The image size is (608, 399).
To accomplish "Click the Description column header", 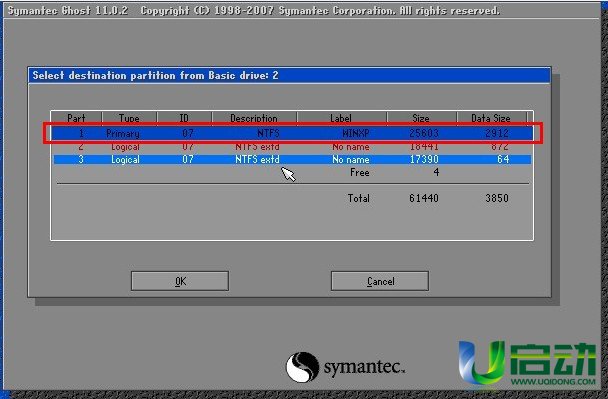I will point(254,118).
